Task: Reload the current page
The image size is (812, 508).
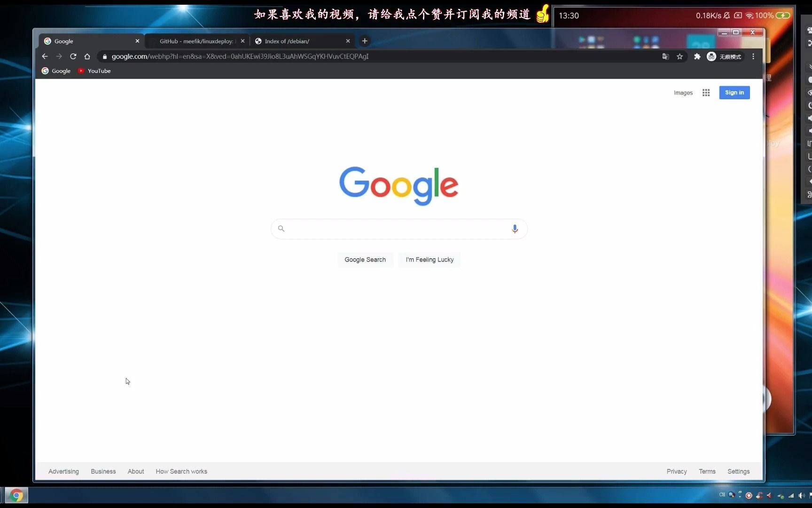Action: click(73, 56)
